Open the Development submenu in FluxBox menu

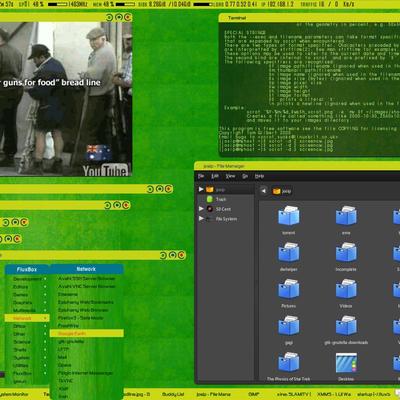point(27,279)
